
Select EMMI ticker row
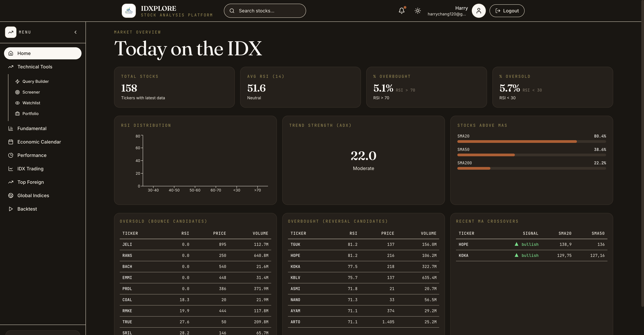click(195, 278)
